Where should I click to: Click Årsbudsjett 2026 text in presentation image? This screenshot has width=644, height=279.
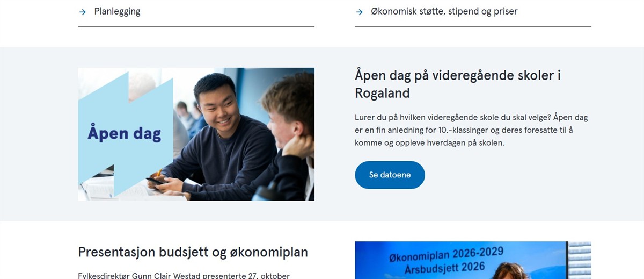(x=438, y=267)
